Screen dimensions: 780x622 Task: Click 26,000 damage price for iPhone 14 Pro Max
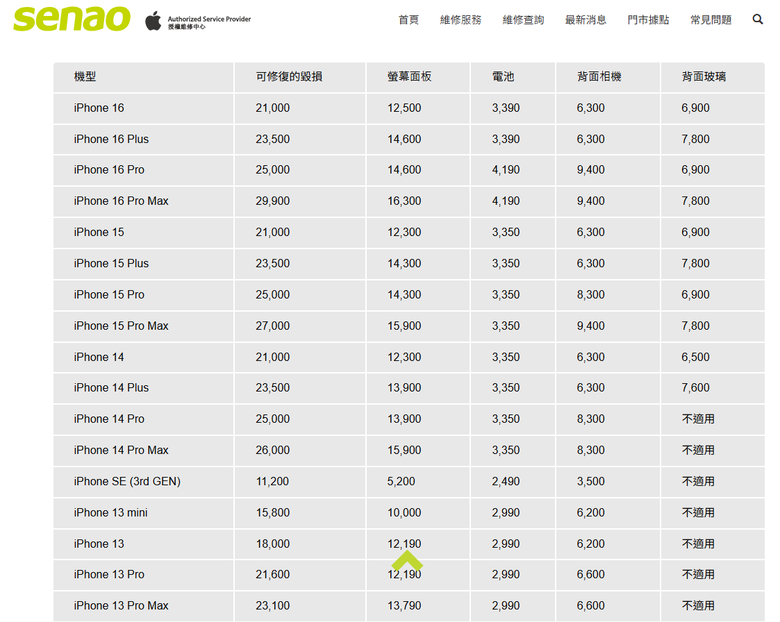point(273,450)
